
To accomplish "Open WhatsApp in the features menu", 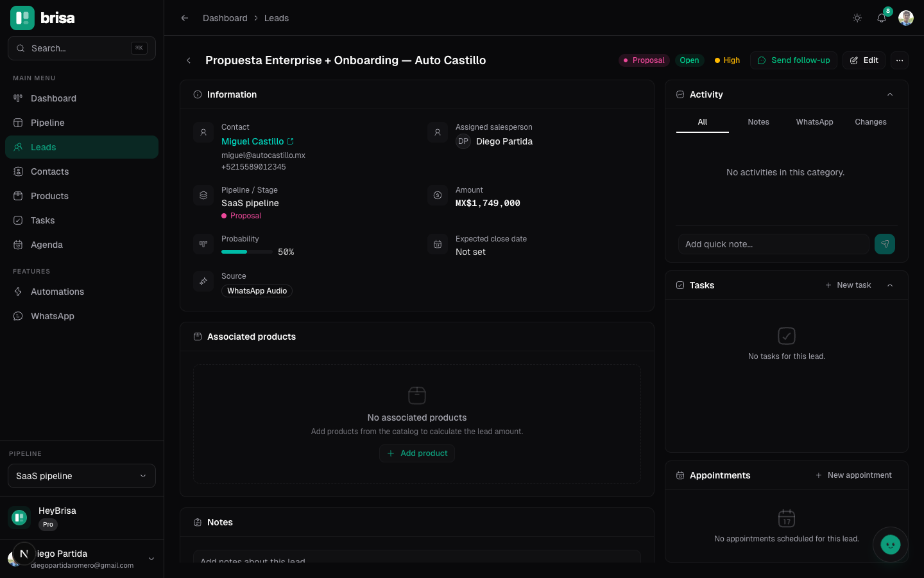I will tap(81, 316).
